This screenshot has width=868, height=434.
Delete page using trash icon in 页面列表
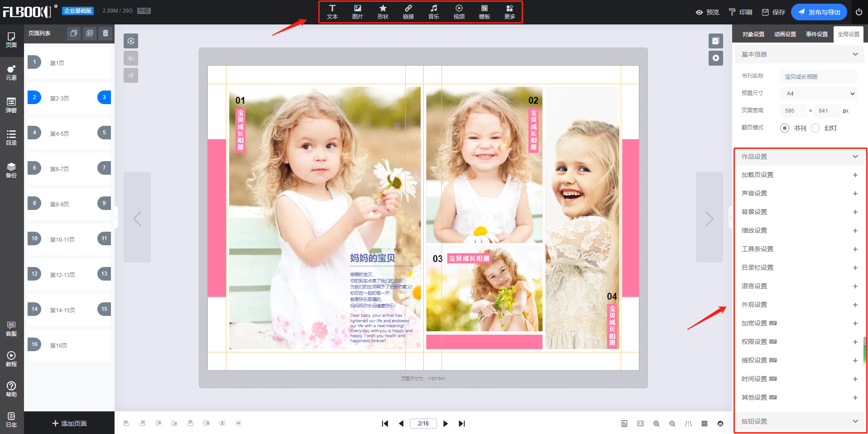coord(106,33)
